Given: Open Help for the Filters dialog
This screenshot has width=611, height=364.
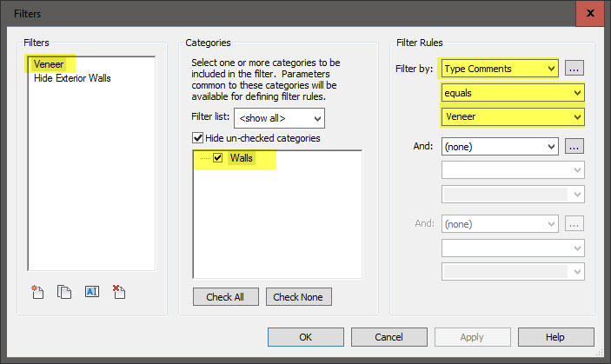Looking at the screenshot, I should click(555, 337).
